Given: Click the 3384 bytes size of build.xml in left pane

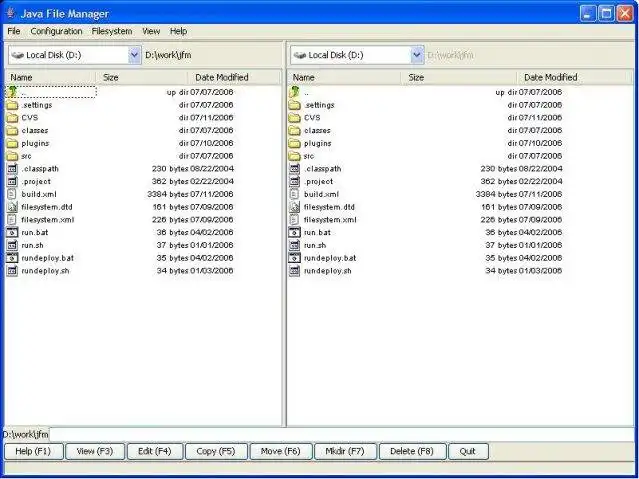Looking at the screenshot, I should [x=167, y=194].
